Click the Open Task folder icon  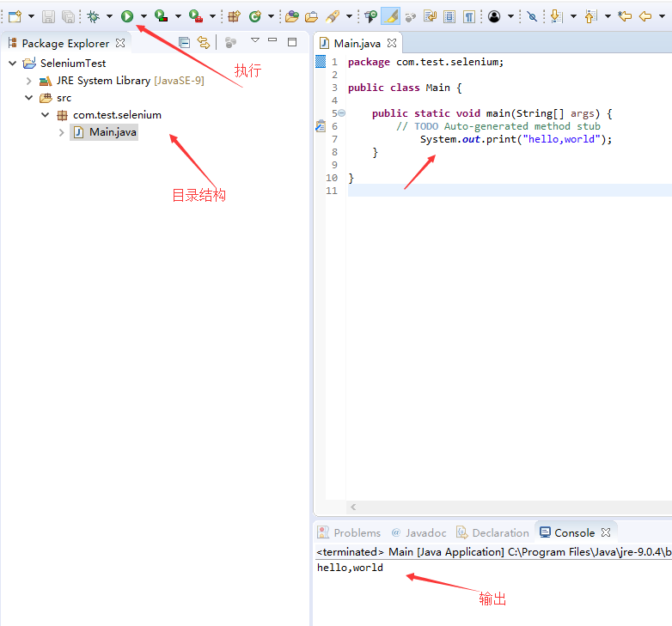[x=312, y=16]
